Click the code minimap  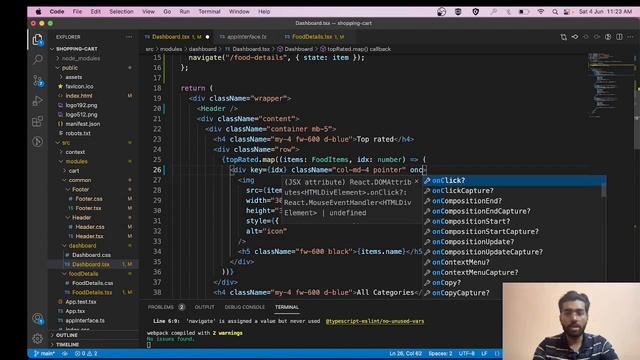click(x=611, y=86)
